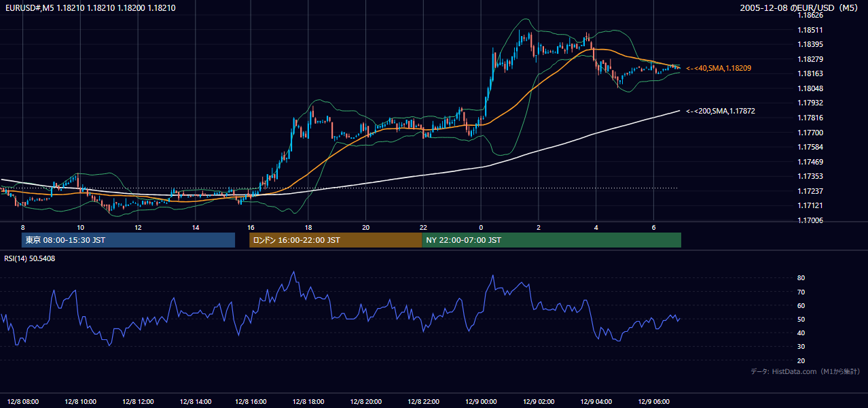Image resolution: width=868 pixels, height=408 pixels.
Task: Click price axis label 1.17932
Action: pyautogui.click(x=810, y=103)
